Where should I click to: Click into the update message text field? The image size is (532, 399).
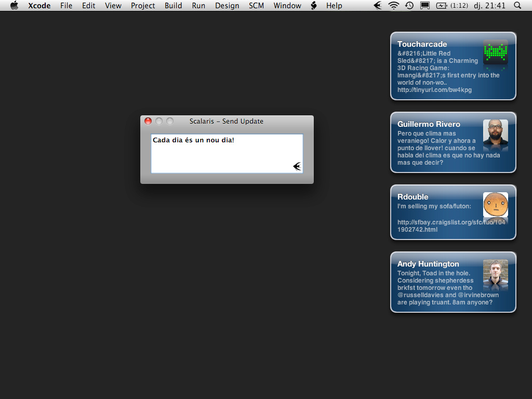click(227, 153)
